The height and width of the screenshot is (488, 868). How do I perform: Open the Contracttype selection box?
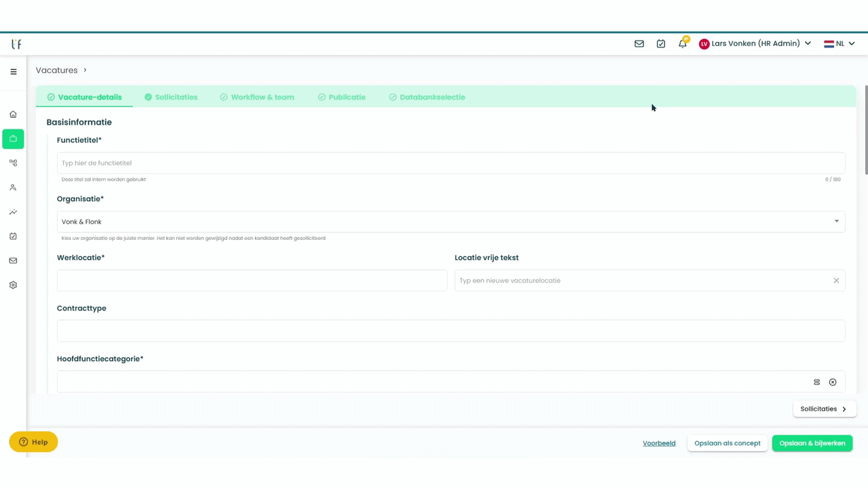click(451, 331)
